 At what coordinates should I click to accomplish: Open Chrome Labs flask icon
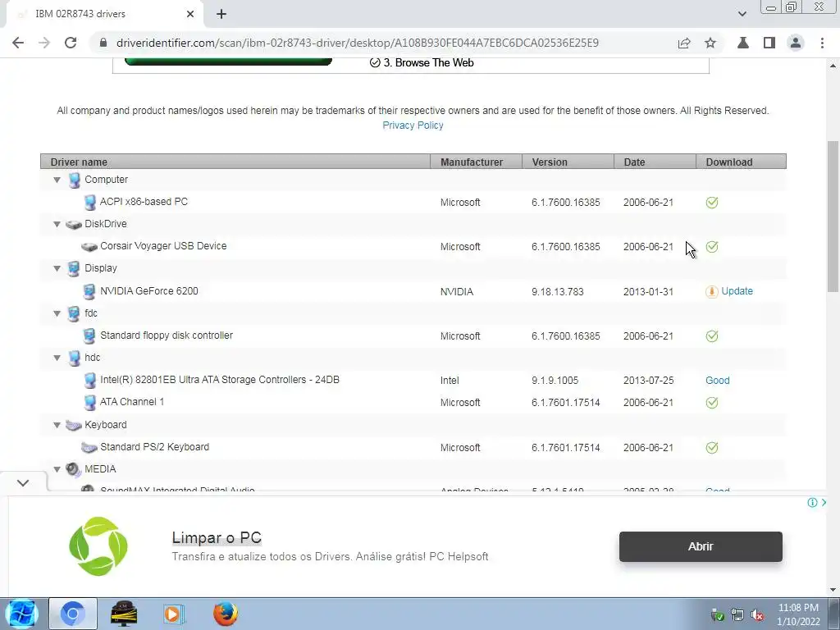coord(743,43)
